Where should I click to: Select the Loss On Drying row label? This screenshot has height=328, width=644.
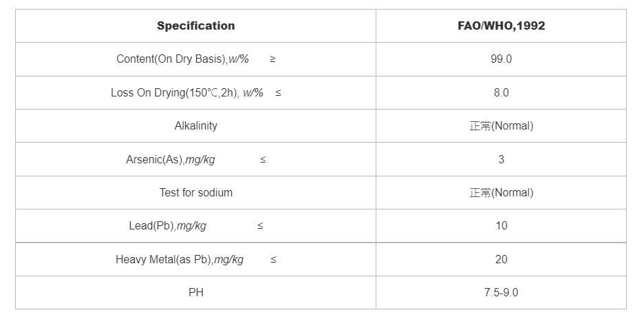click(186, 92)
